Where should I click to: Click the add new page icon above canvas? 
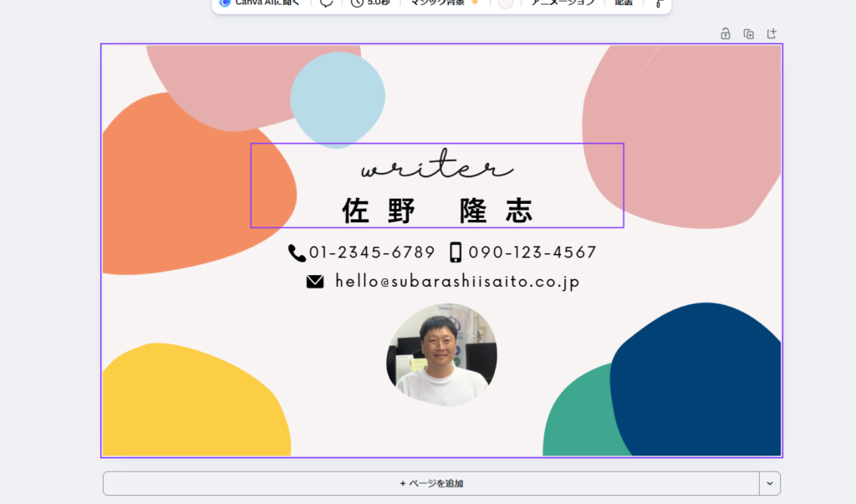pyautogui.click(x=772, y=34)
